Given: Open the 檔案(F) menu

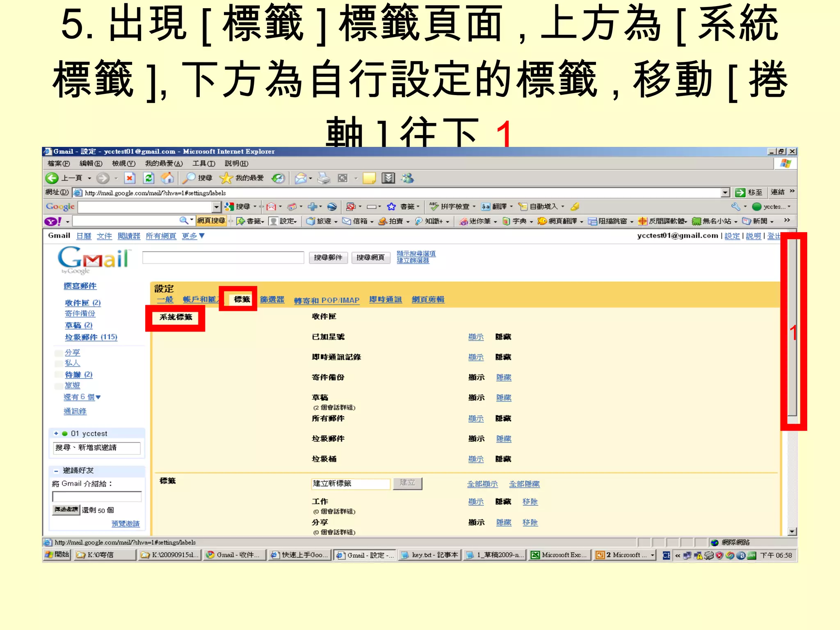Looking at the screenshot, I should point(59,163).
